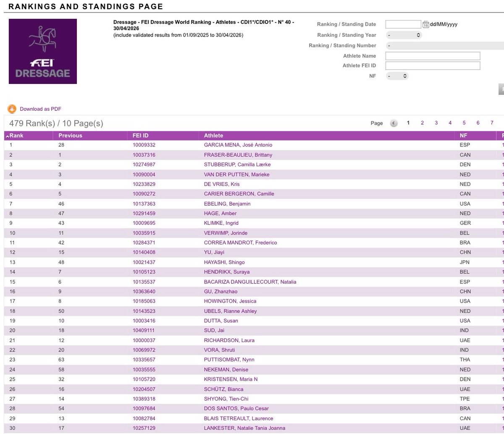
Task: Click the orange Download as PDF icon
Action: [12, 109]
